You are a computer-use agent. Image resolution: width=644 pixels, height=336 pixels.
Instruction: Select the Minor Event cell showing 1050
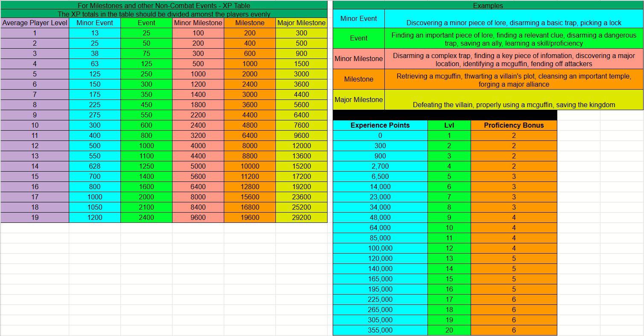click(x=95, y=207)
